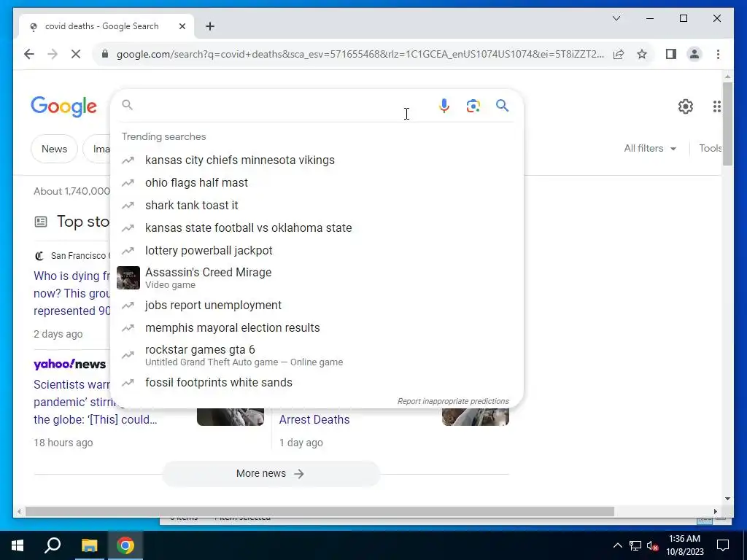Open the tab search chevron
The width and height of the screenshot is (747, 560).
click(x=616, y=18)
